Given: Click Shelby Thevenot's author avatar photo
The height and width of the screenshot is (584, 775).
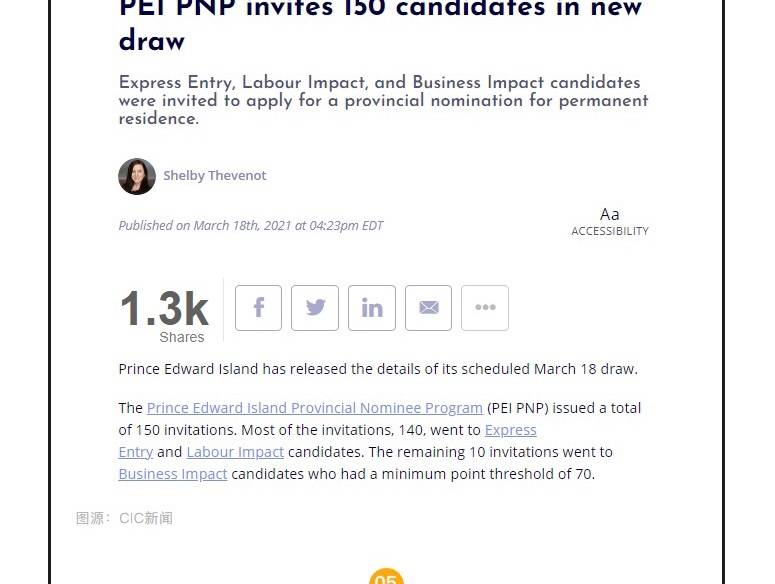Looking at the screenshot, I should (137, 176).
